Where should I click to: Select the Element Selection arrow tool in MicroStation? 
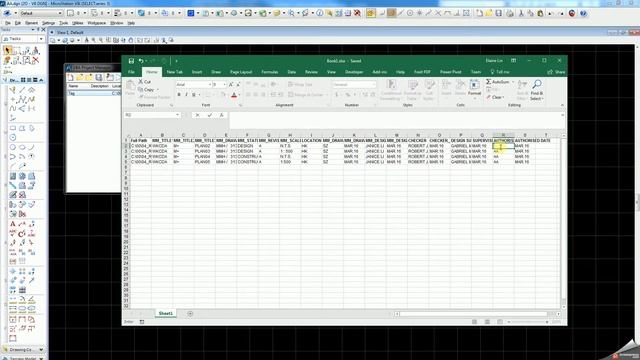point(8,51)
